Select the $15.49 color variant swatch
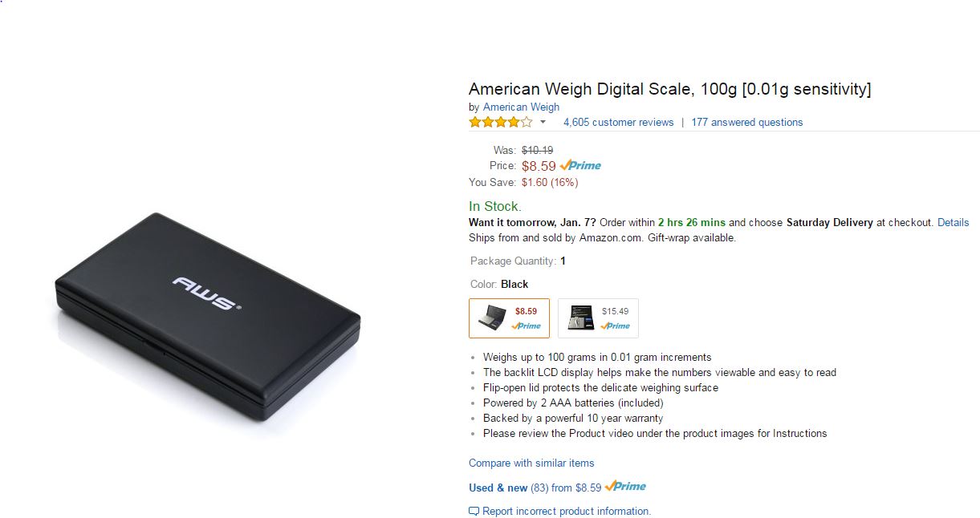This screenshot has height=518, width=980. (x=598, y=318)
